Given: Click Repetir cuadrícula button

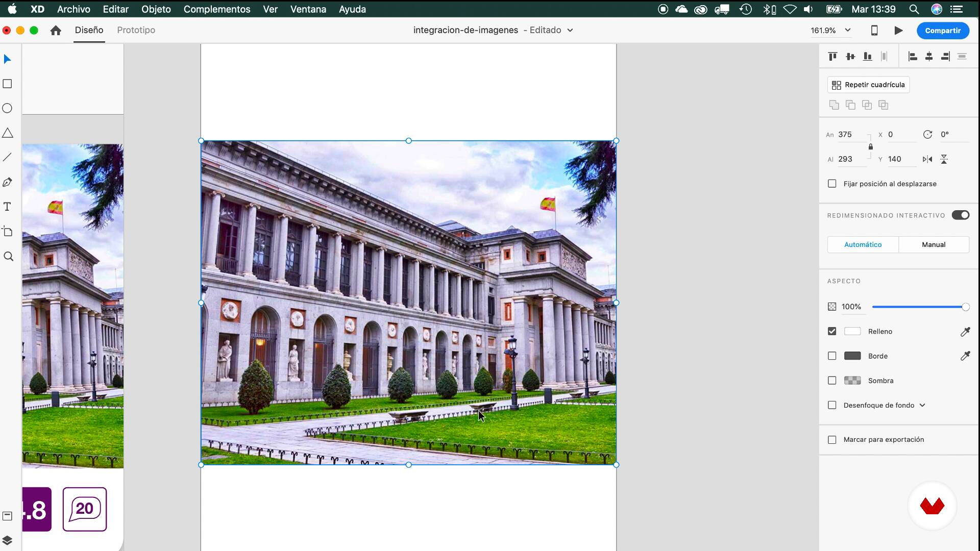Looking at the screenshot, I should [868, 85].
